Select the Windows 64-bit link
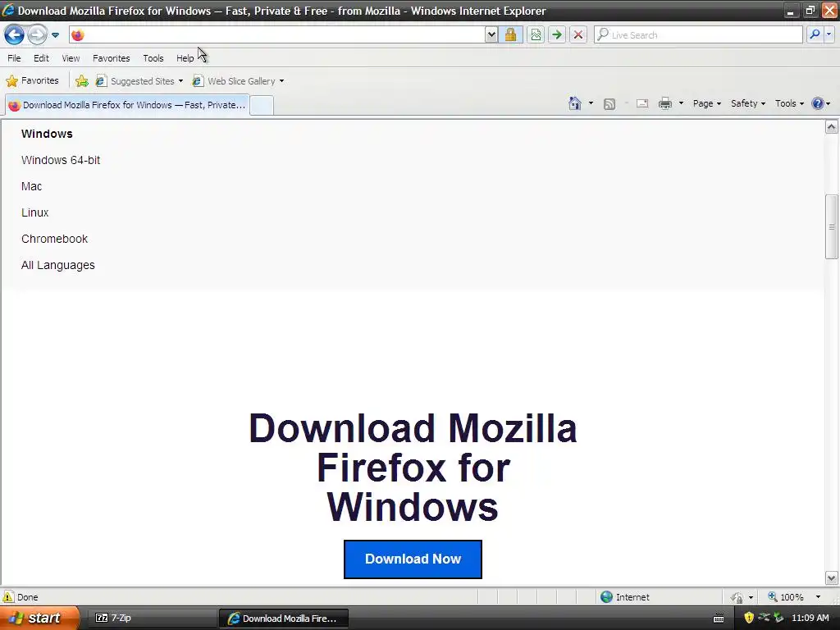This screenshot has width=840, height=630. click(61, 160)
